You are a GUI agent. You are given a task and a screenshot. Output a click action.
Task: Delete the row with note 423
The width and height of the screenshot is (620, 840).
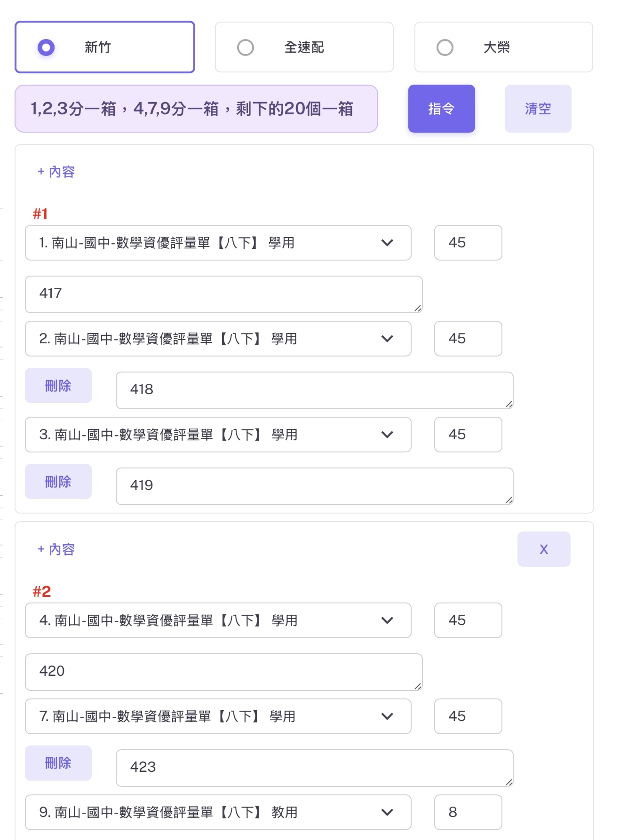click(58, 763)
